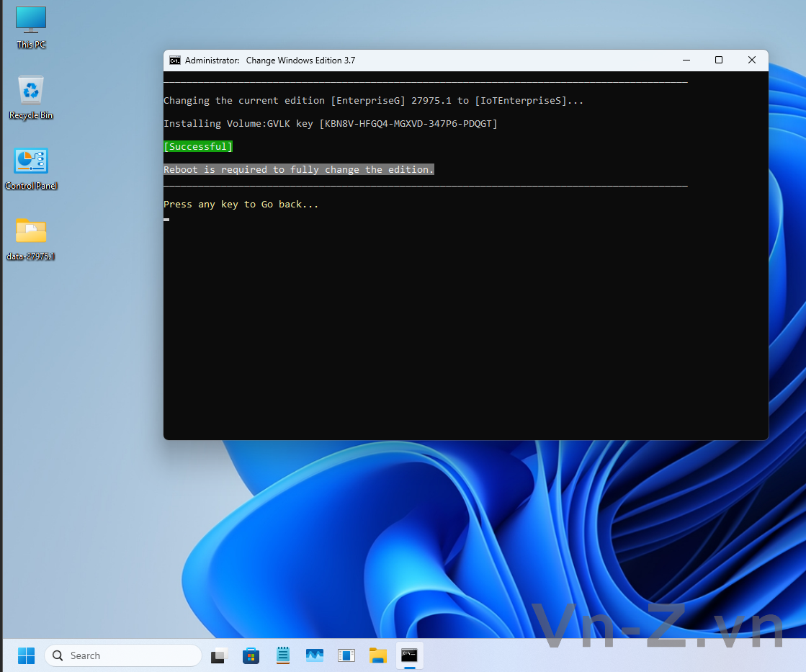Viewport: 806px width, 672px height.
Task: Click the title bar text 'Change Windows Edition 3.7'
Action: coord(300,61)
